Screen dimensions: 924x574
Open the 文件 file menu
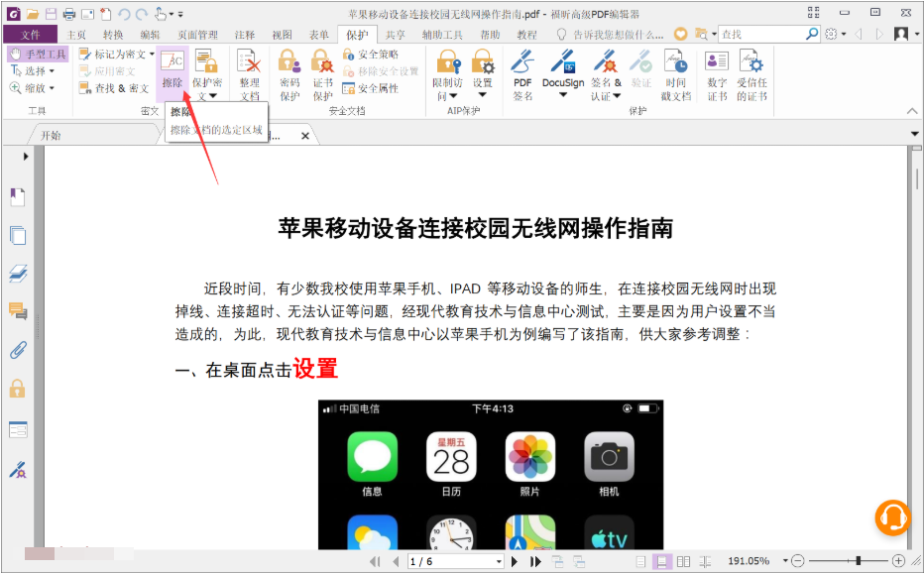30,34
